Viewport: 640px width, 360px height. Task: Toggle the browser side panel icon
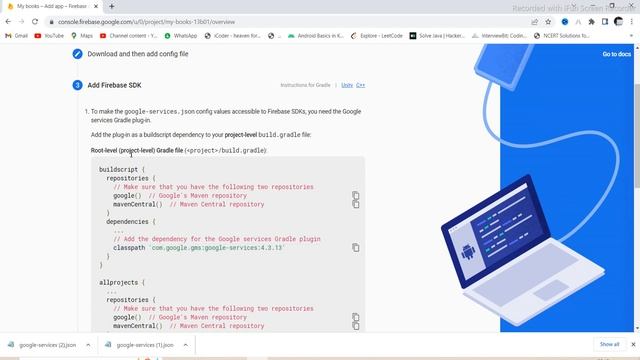(x=605, y=22)
